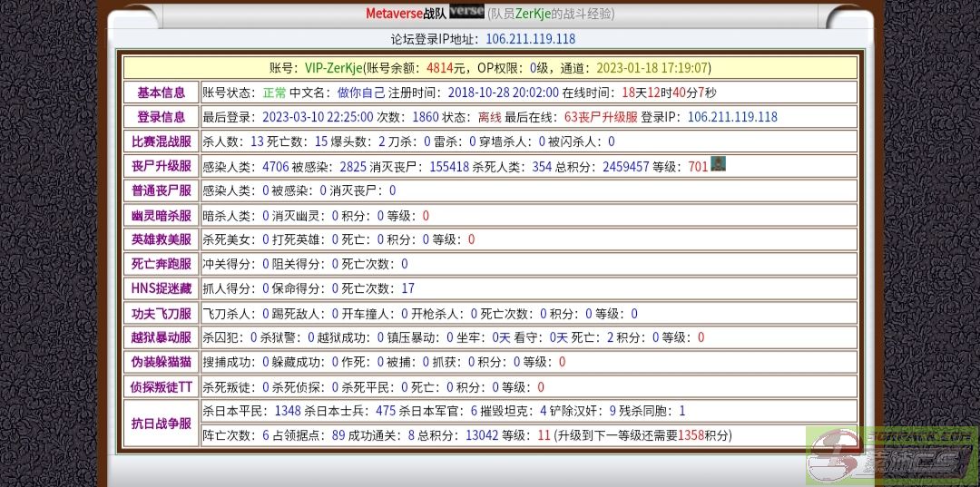
Task: Click the remaining points value 1358
Action: [691, 436]
